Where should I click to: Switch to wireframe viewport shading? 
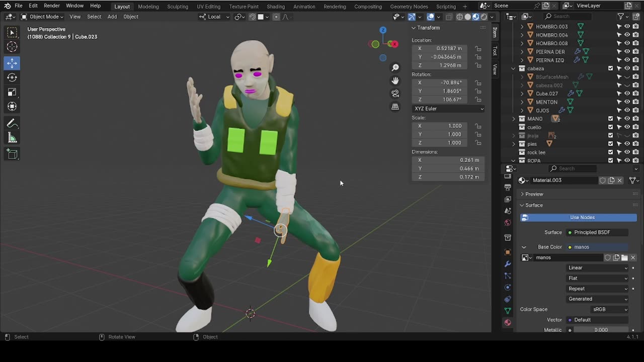pyautogui.click(x=459, y=17)
